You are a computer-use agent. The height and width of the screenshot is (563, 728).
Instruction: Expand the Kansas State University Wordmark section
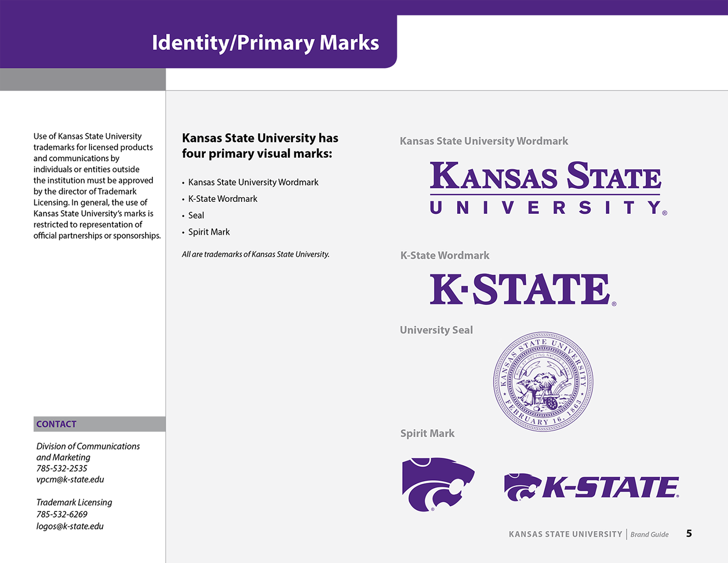click(484, 141)
